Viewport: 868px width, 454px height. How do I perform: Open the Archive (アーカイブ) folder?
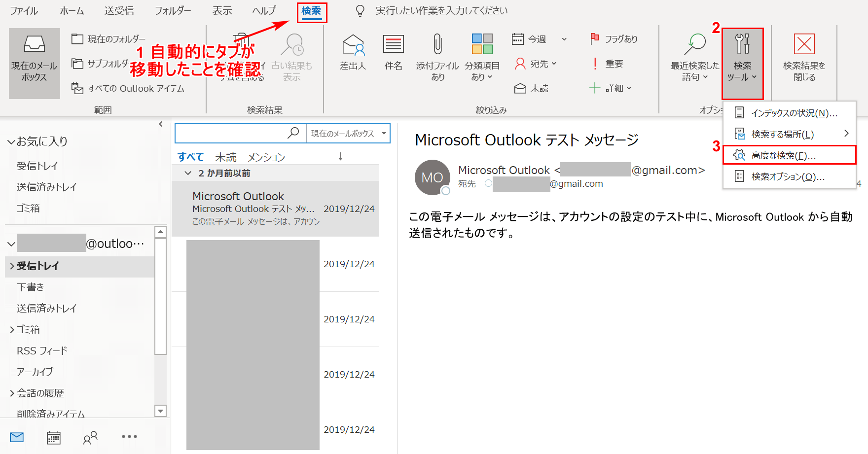[35, 372]
